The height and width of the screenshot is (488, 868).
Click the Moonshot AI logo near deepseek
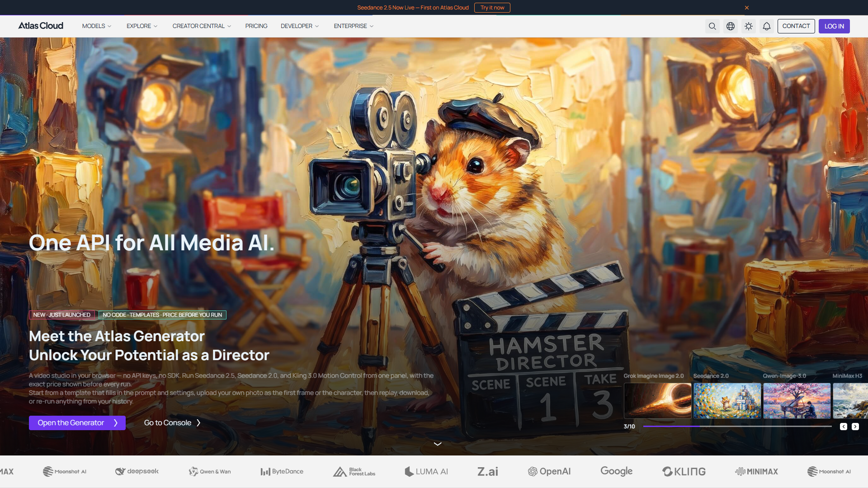(x=65, y=471)
